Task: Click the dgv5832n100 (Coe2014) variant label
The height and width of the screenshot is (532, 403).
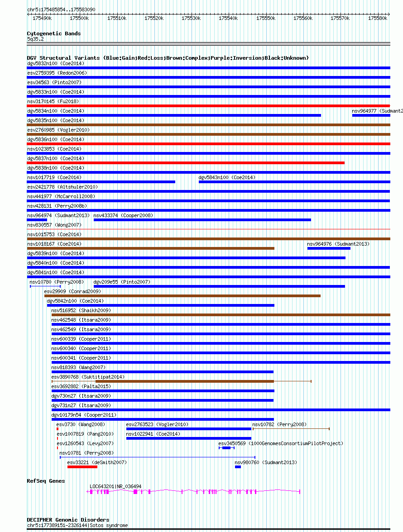Action: pyautogui.click(x=56, y=63)
